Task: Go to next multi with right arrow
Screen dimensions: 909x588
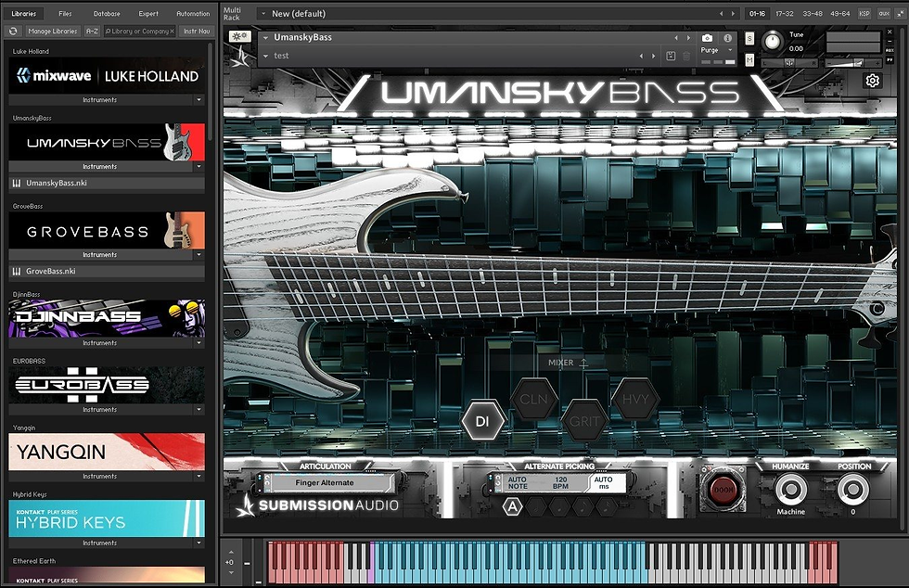Action: point(733,13)
